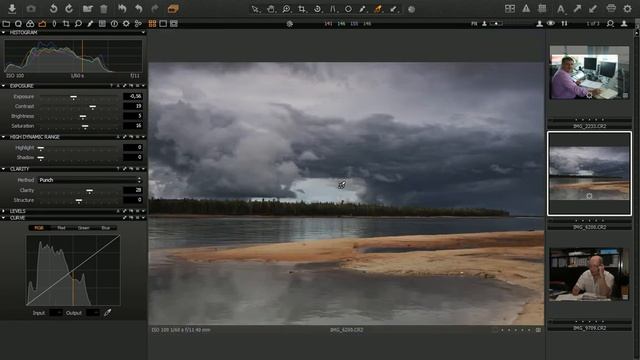Select the Red curve channel
Image resolution: width=640 pixels, height=360 pixels.
pos(61,228)
